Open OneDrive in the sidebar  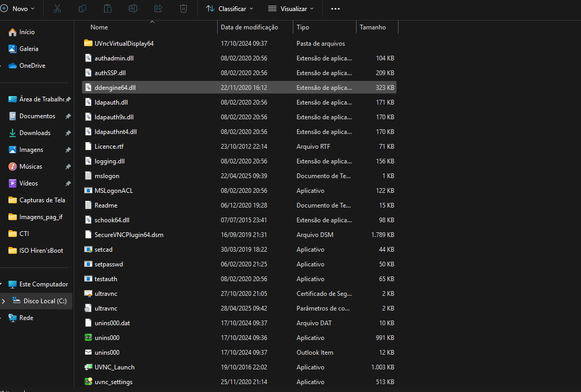pyautogui.click(x=27, y=66)
